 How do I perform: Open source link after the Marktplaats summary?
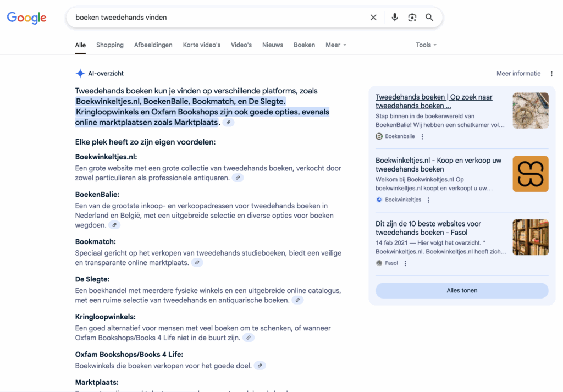click(x=228, y=123)
